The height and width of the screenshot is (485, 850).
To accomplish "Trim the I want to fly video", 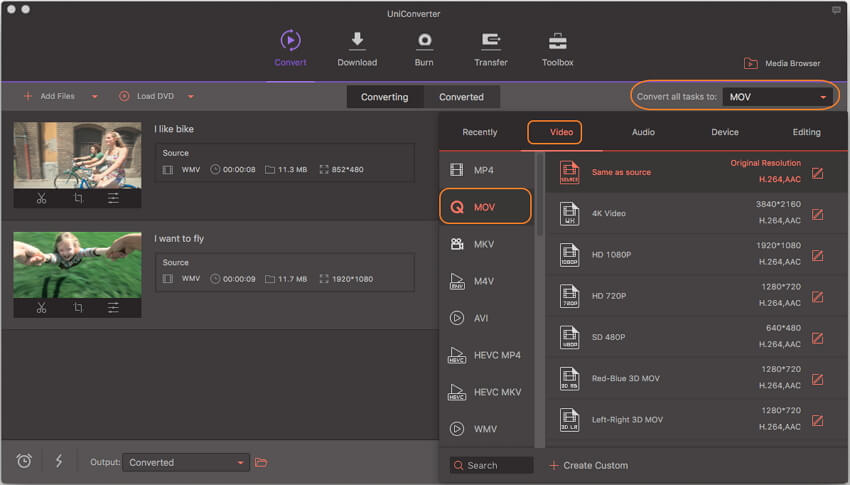I will (x=42, y=308).
